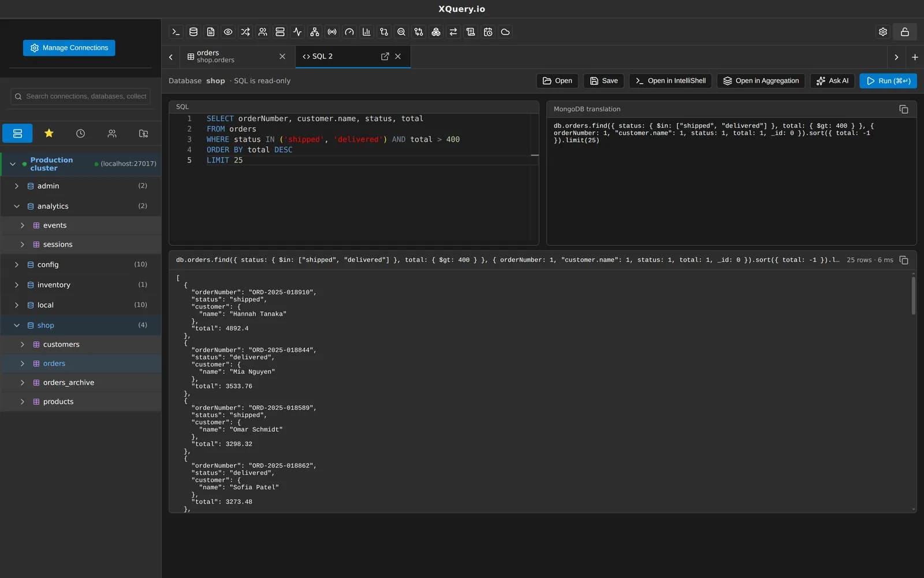Open the gauge performance toolbar icon
The image size is (924, 578).
click(349, 32)
